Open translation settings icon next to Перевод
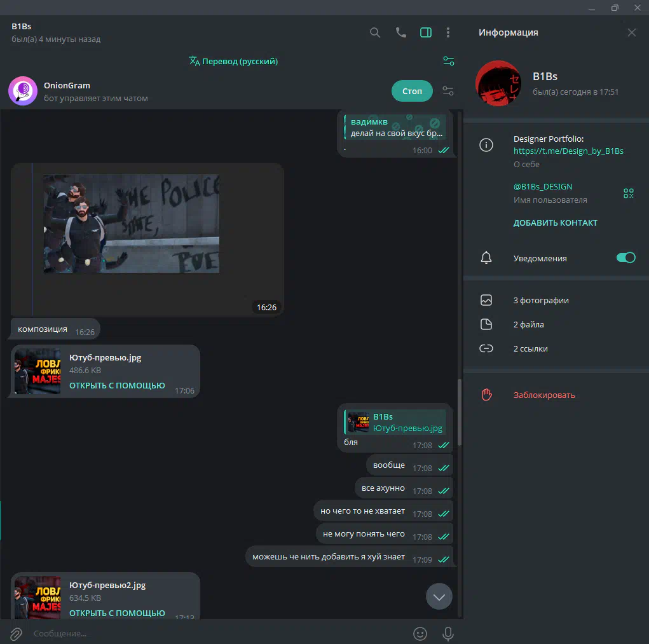 (449, 61)
